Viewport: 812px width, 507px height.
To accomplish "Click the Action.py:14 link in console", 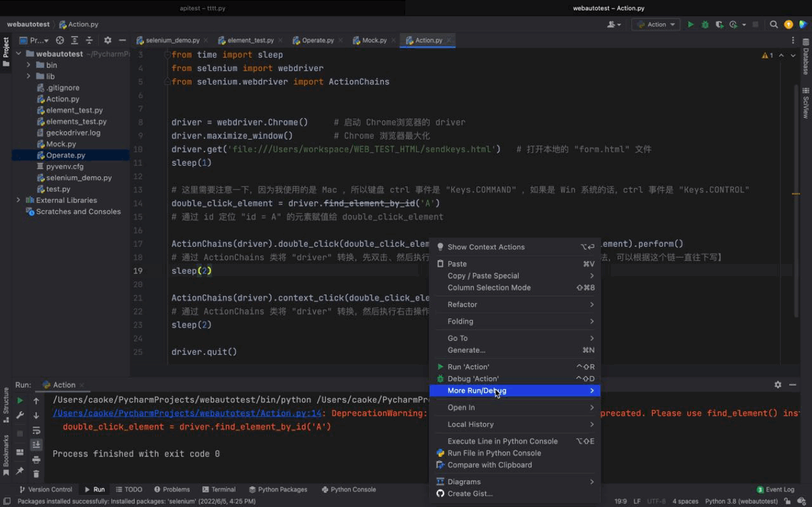I will pyautogui.click(x=187, y=413).
